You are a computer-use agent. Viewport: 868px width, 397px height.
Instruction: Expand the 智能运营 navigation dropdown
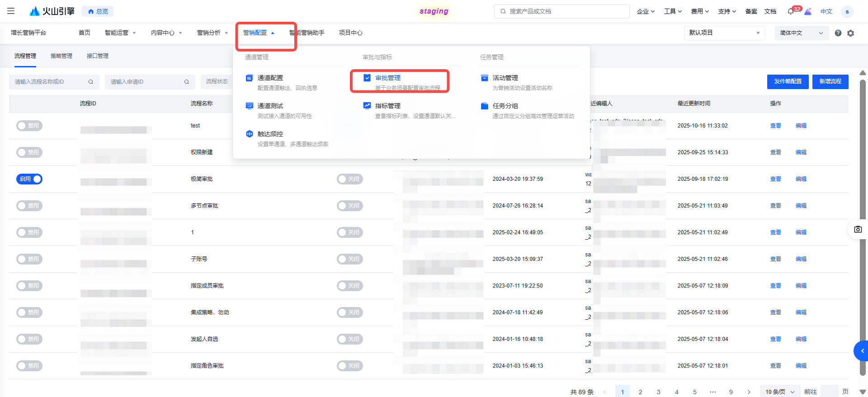click(120, 33)
